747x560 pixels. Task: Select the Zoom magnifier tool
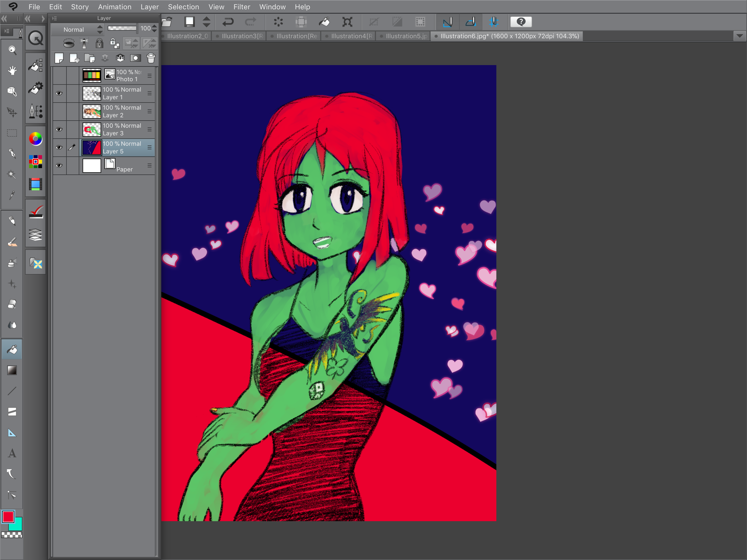coord(12,50)
